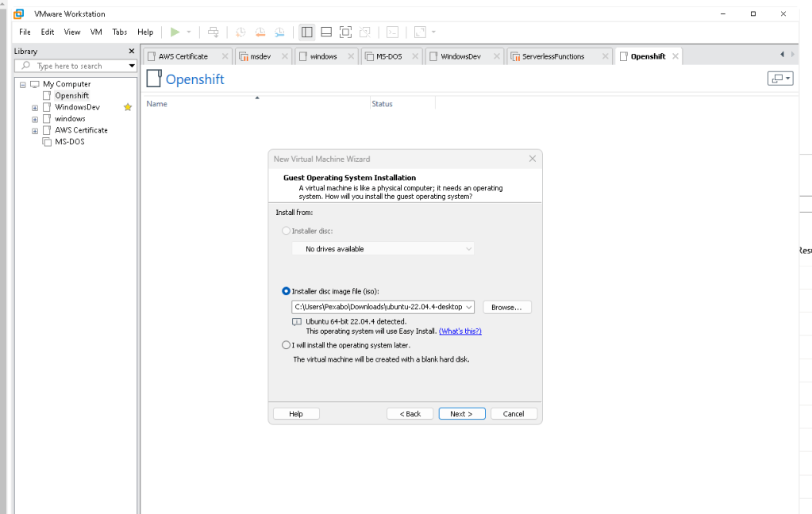Expand the WindowsDev tree node
This screenshot has width=812, height=514.
35,108
